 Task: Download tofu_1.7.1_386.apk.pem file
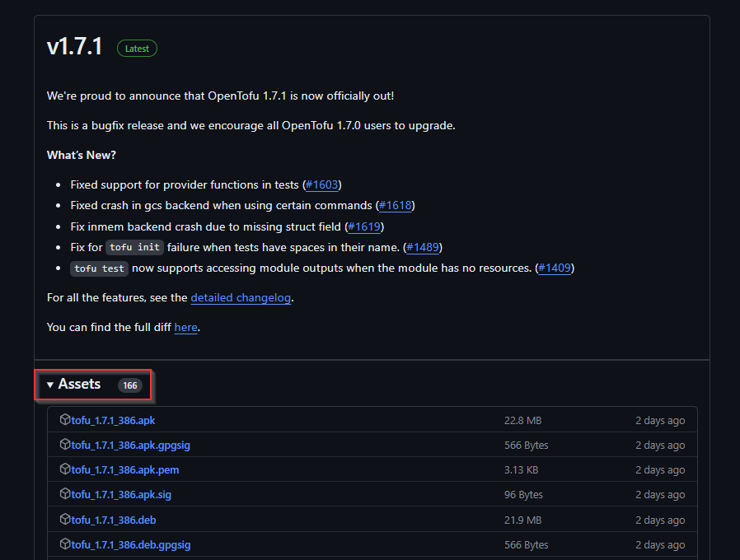(x=125, y=470)
